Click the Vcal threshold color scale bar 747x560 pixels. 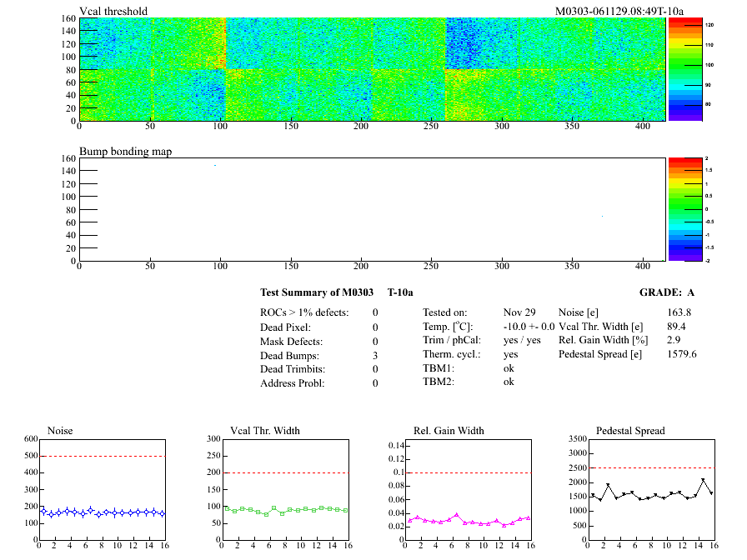pos(684,69)
